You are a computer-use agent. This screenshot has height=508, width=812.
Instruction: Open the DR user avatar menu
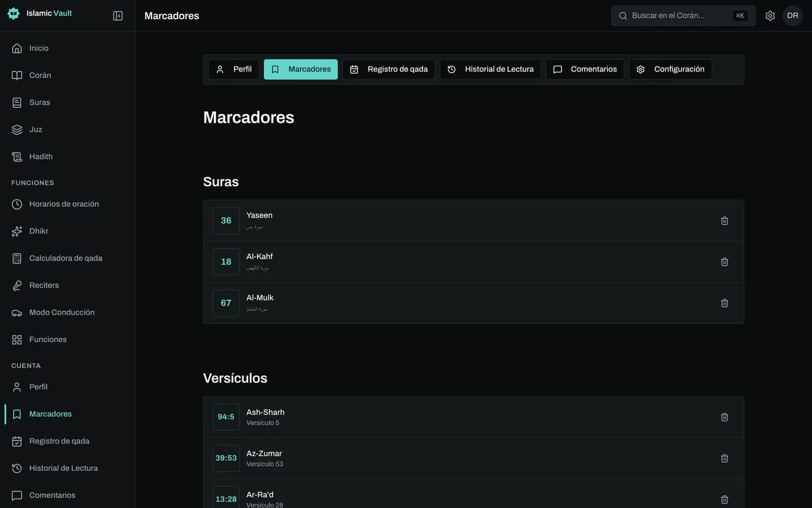(x=793, y=16)
